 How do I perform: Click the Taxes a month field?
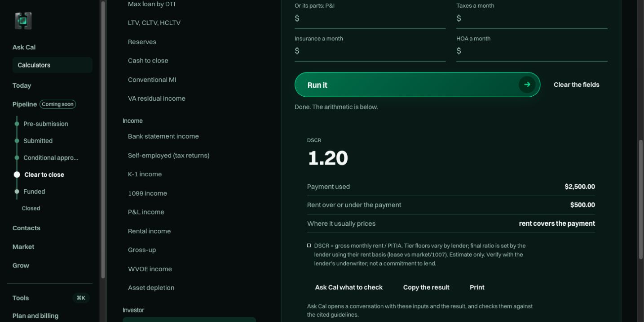click(532, 18)
